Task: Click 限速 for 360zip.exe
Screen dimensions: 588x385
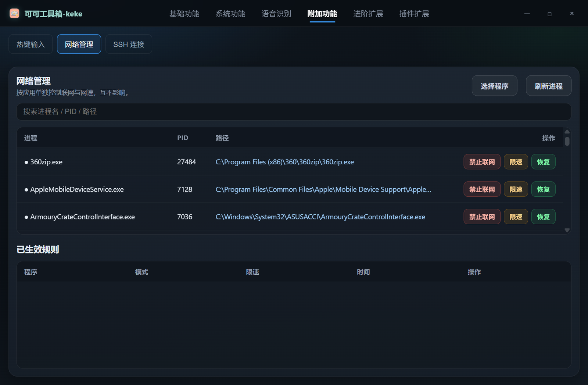Action: coord(516,162)
